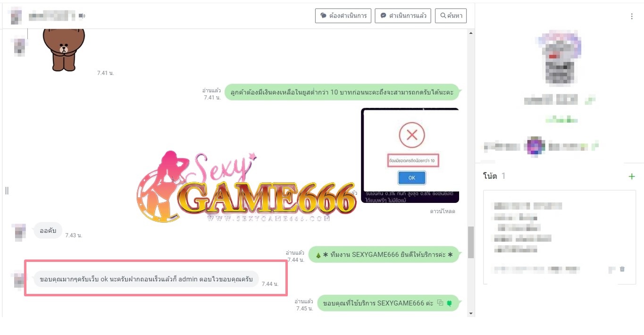Click the scroll down arrow of chat
The width and height of the screenshot is (644, 335).
point(471,313)
